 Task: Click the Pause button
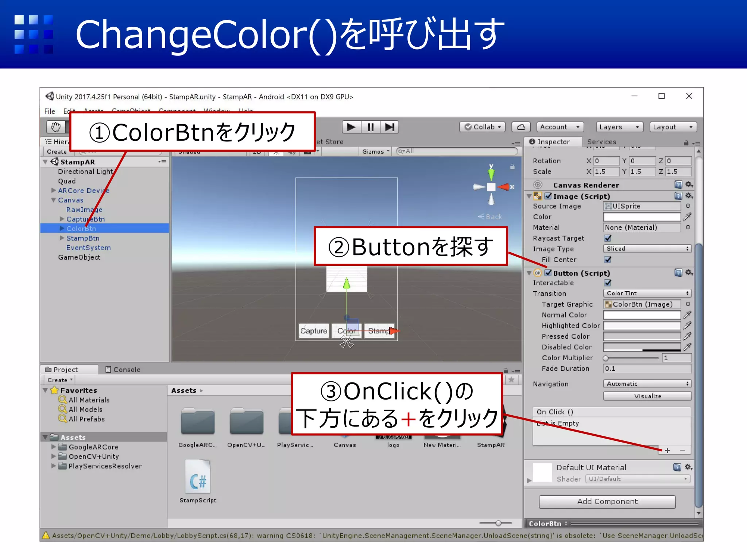[x=371, y=127]
